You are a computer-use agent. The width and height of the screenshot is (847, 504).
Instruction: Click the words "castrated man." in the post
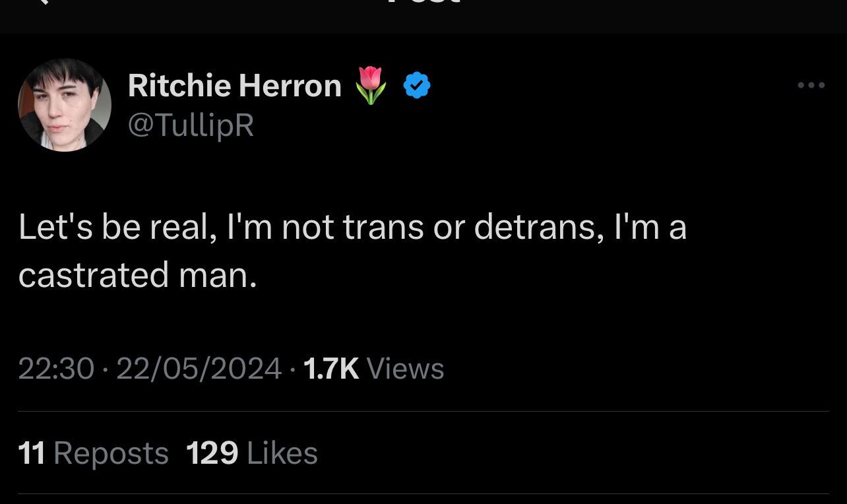(x=137, y=274)
